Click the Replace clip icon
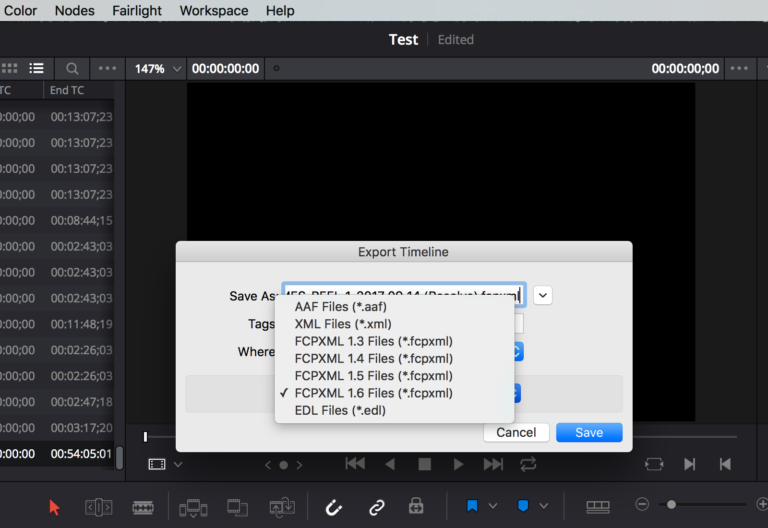Screen dimensions: 768x528 pyautogui.click(x=282, y=507)
